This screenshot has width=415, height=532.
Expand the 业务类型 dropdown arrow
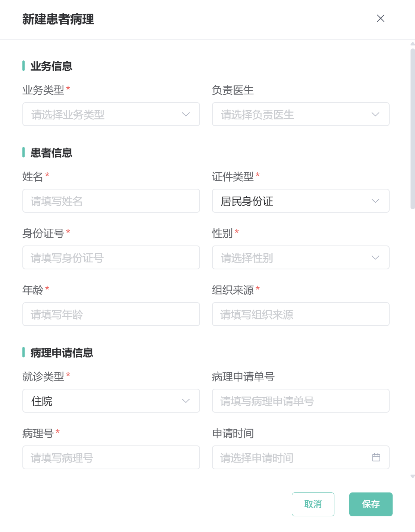point(186,114)
